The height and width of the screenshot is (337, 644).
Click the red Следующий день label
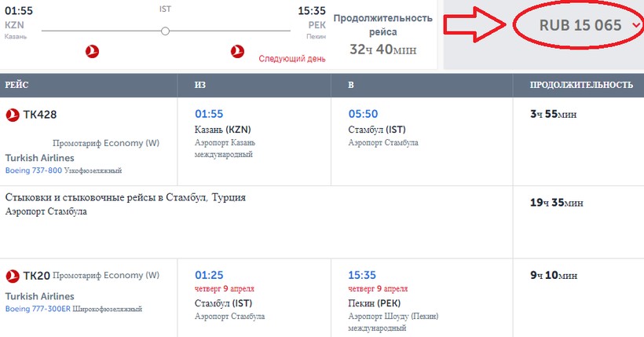[x=291, y=57]
